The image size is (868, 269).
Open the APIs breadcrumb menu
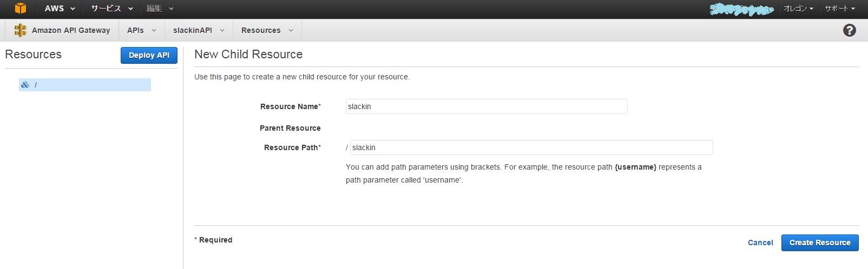pyautogui.click(x=141, y=30)
